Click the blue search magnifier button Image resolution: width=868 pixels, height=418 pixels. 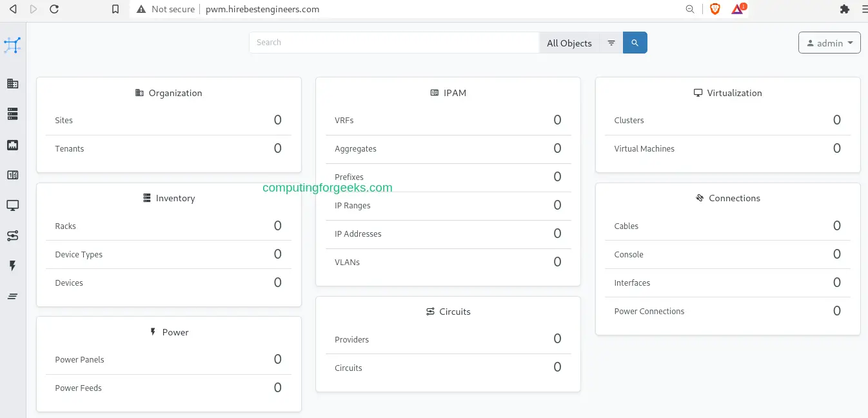pyautogui.click(x=635, y=43)
